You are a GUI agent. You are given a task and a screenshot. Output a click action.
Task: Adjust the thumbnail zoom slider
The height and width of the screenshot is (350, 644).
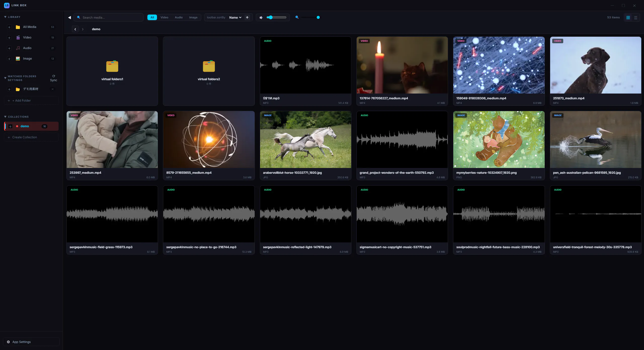[x=310, y=17]
